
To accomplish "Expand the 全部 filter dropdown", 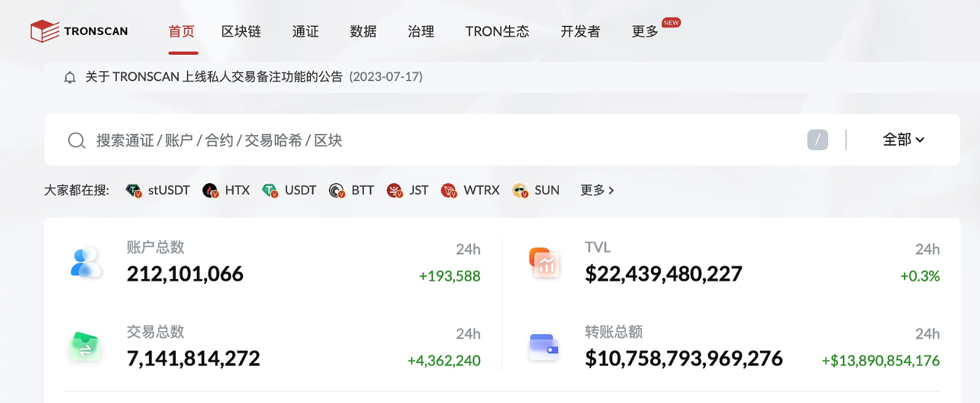I will 904,140.
